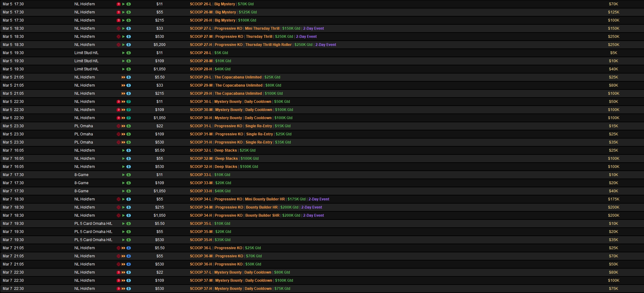Click the $5,200 buy-in of SCOOP 27-H
The image size is (644, 293).
pos(160,45)
